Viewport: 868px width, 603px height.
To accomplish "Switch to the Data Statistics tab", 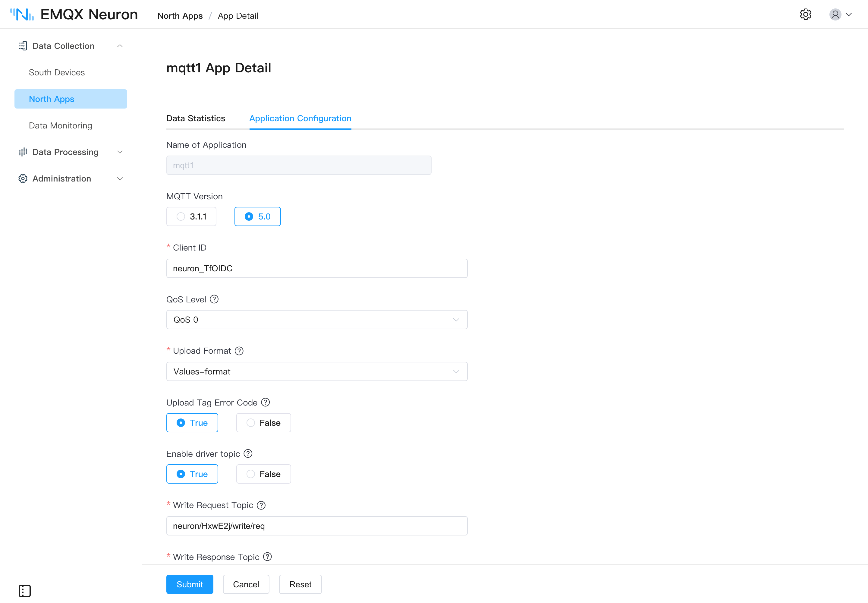I will point(196,118).
